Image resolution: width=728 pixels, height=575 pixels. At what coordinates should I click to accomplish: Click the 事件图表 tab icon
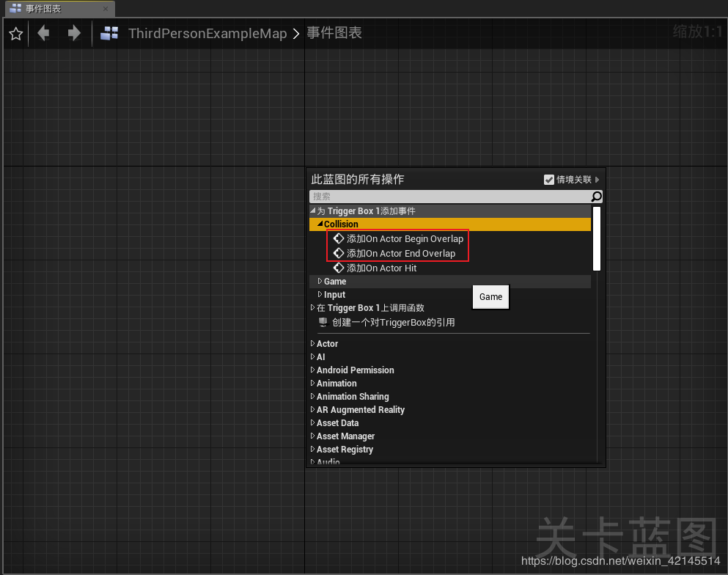point(15,8)
